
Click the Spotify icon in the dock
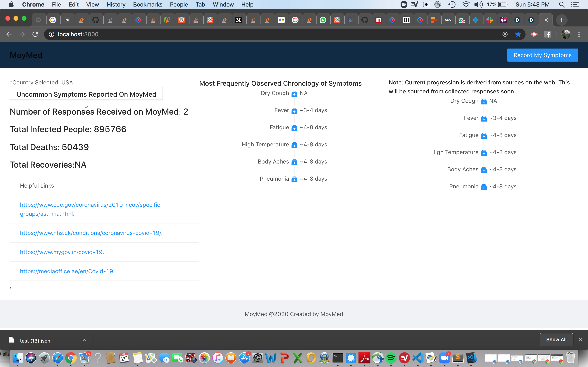point(391,358)
